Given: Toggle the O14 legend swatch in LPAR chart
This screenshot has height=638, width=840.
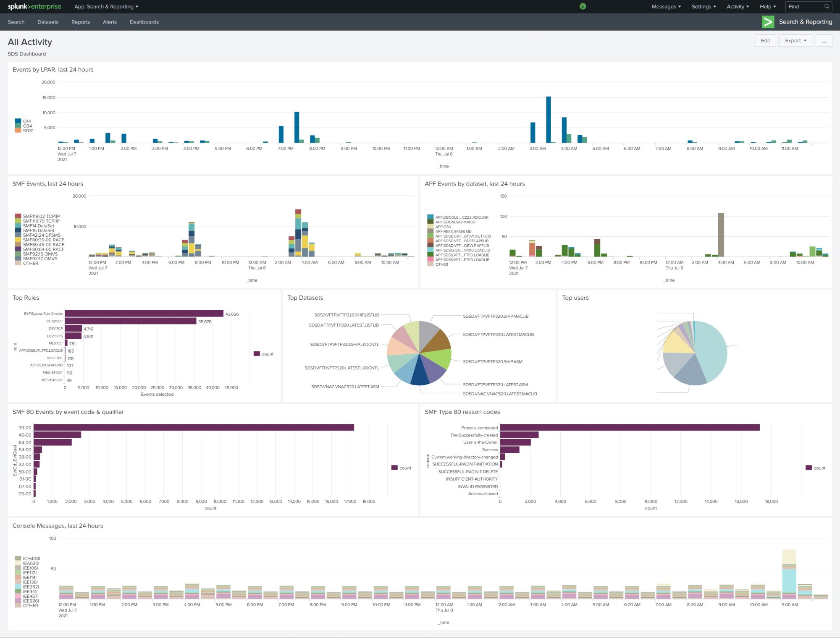Looking at the screenshot, I should click(x=18, y=121).
